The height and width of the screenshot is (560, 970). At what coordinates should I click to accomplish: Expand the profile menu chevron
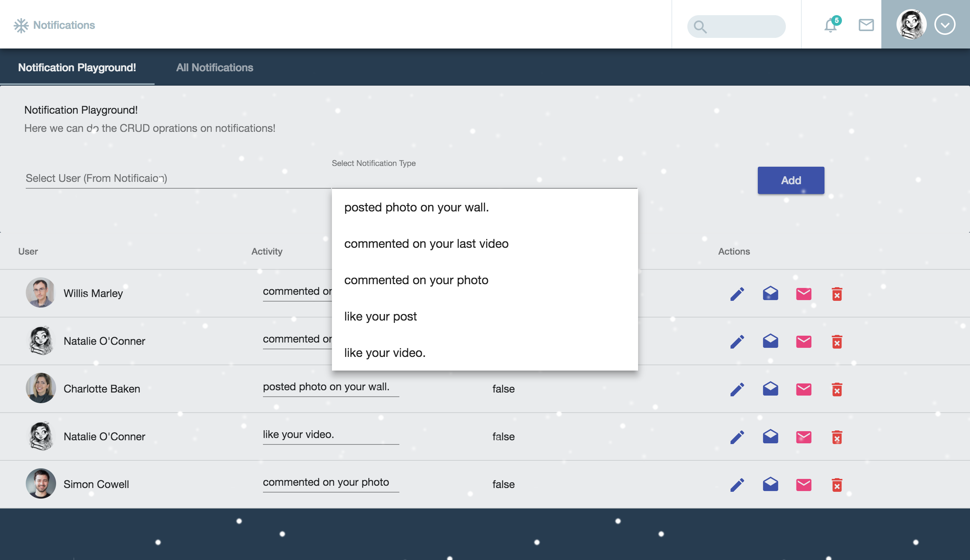tap(945, 25)
